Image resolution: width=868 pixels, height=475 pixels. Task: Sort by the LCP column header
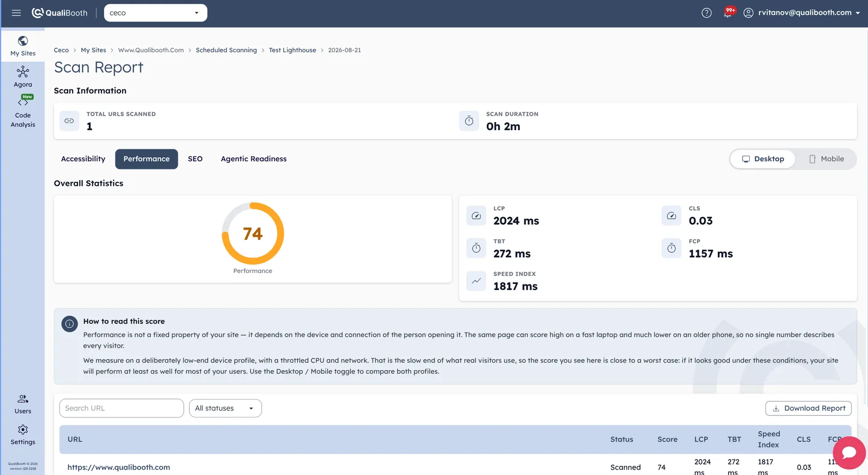(x=701, y=439)
